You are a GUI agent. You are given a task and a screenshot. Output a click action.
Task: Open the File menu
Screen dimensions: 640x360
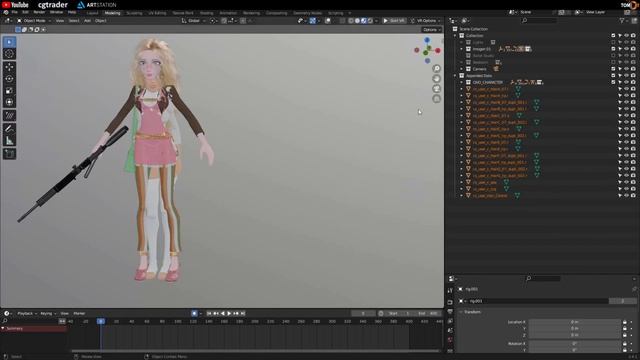pyautogui.click(x=14, y=12)
